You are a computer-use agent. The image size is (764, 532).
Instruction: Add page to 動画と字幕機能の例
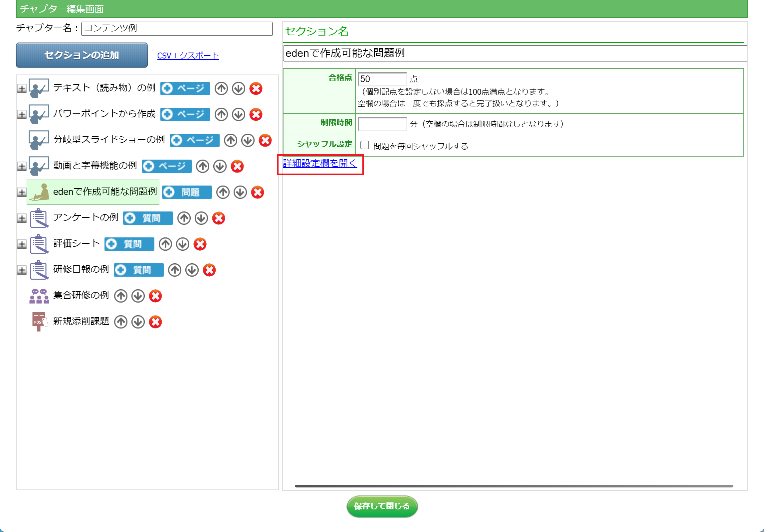click(x=166, y=166)
